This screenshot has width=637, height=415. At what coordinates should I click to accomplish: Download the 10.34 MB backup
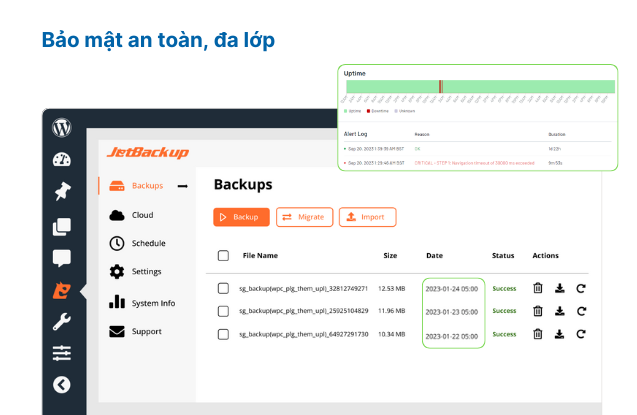[559, 334]
